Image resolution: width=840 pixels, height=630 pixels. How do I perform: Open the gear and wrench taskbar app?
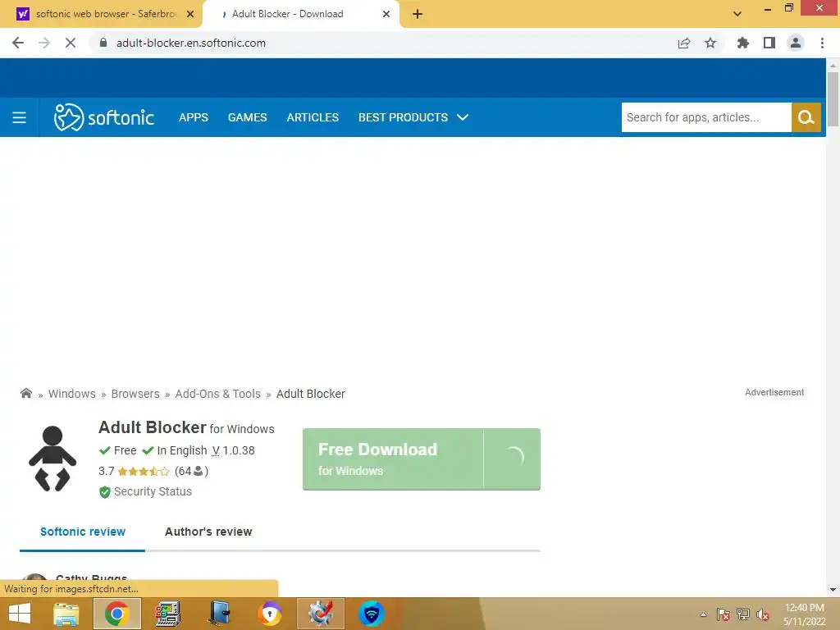(x=321, y=614)
